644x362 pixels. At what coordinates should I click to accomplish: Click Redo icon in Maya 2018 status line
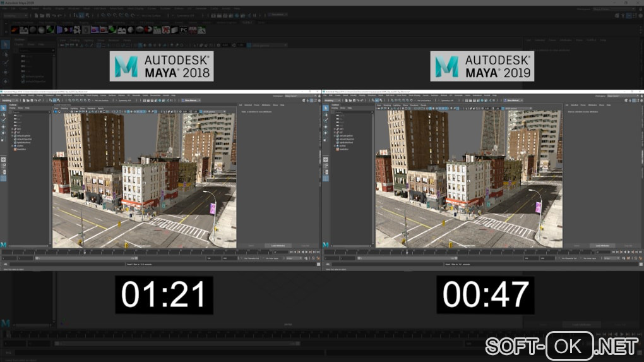[40, 100]
